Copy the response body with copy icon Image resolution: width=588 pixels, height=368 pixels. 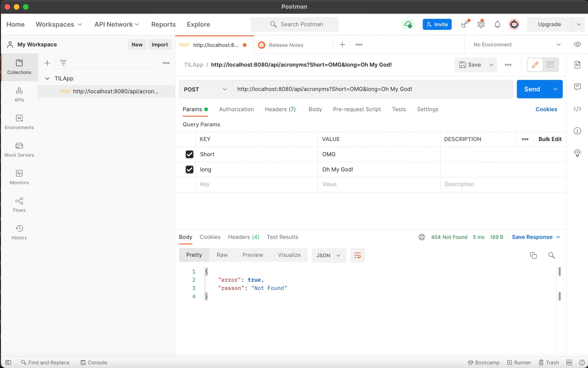pos(533,255)
